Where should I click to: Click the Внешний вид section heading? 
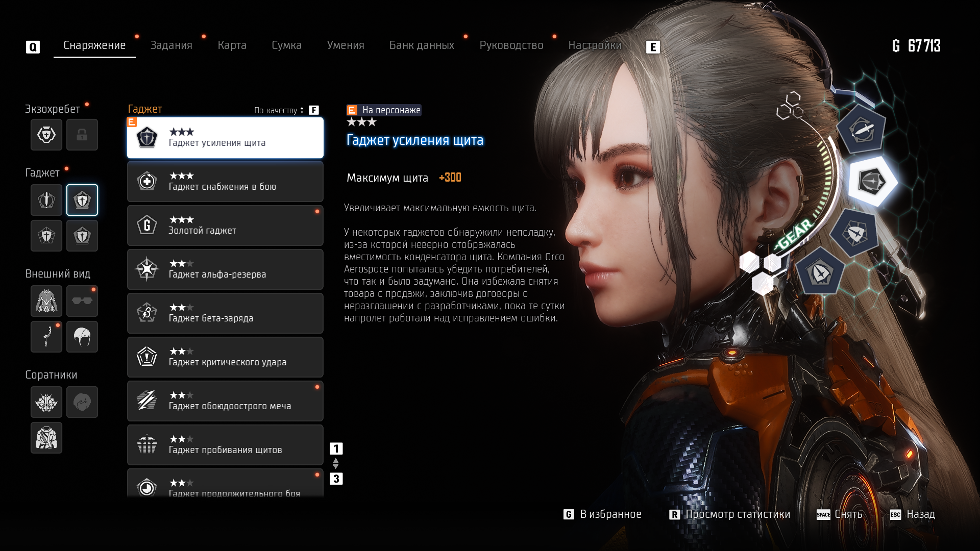(58, 274)
